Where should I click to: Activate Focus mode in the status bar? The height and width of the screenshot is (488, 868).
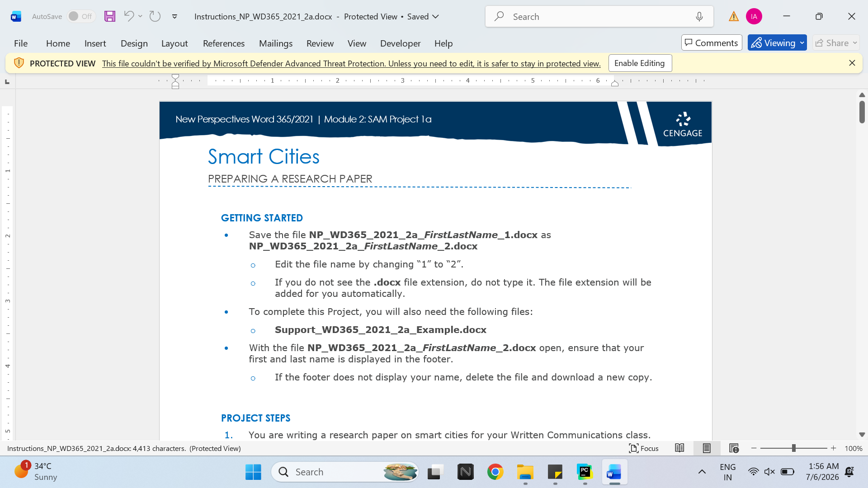644,448
